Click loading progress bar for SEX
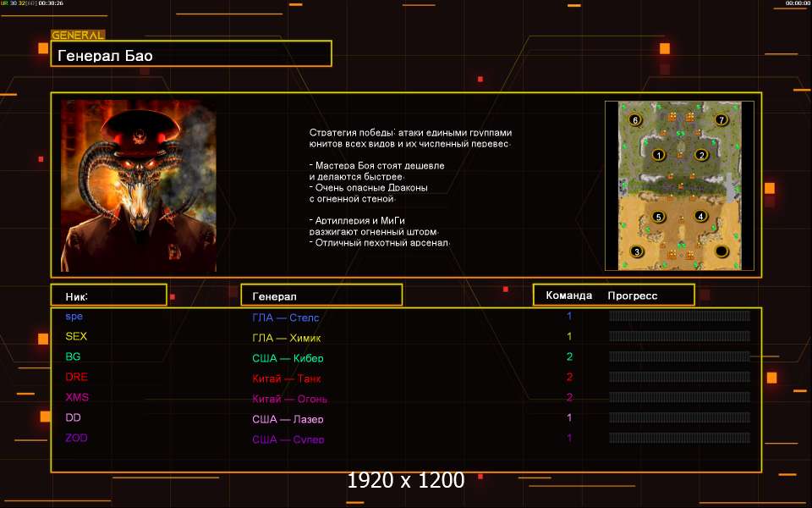The height and width of the screenshot is (508, 812). tap(679, 336)
